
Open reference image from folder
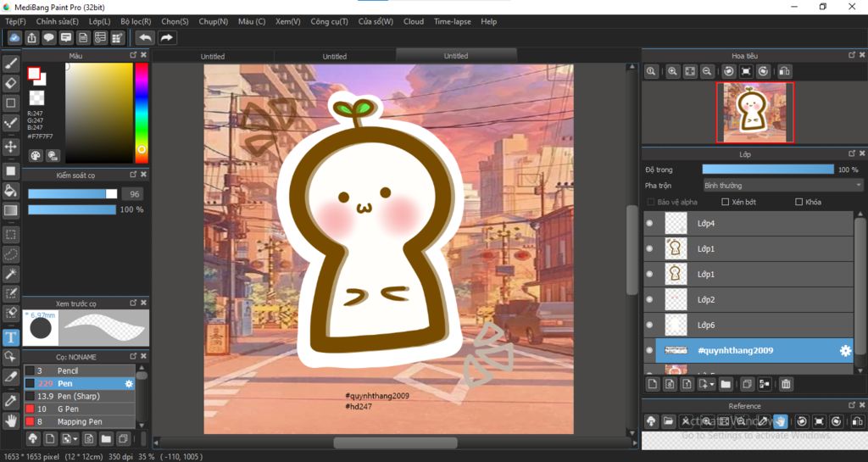[668, 421]
